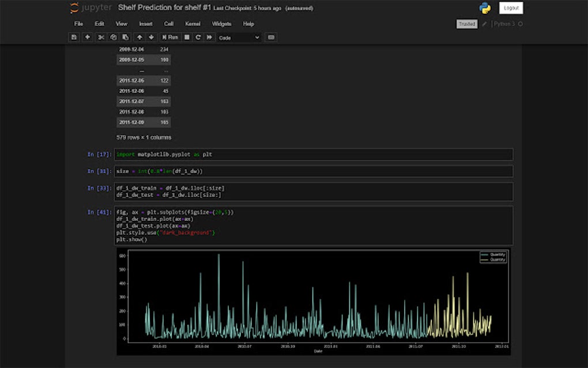Restart and run all with the fast-forward icon
Screen dimensions: 588x368
click(x=209, y=37)
